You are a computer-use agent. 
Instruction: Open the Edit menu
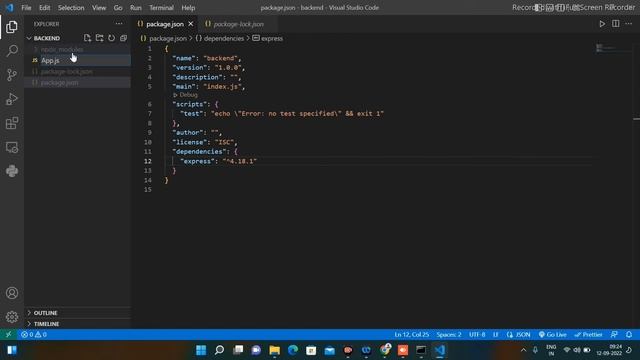44,8
